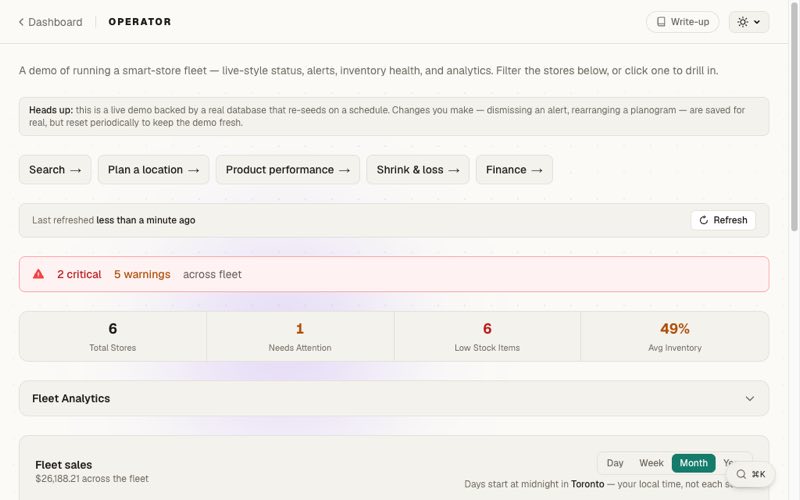Click the arrow on Finance shortcut
Viewport: 800px width, 500px height.
click(537, 170)
